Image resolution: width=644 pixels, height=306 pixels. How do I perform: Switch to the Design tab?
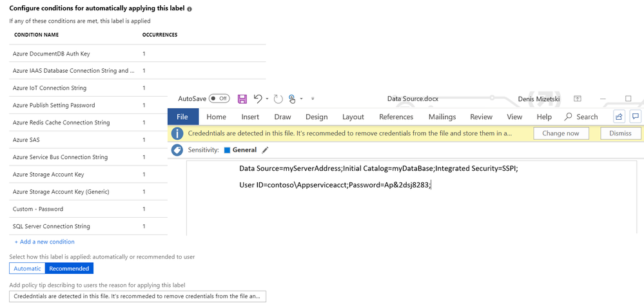coord(317,117)
